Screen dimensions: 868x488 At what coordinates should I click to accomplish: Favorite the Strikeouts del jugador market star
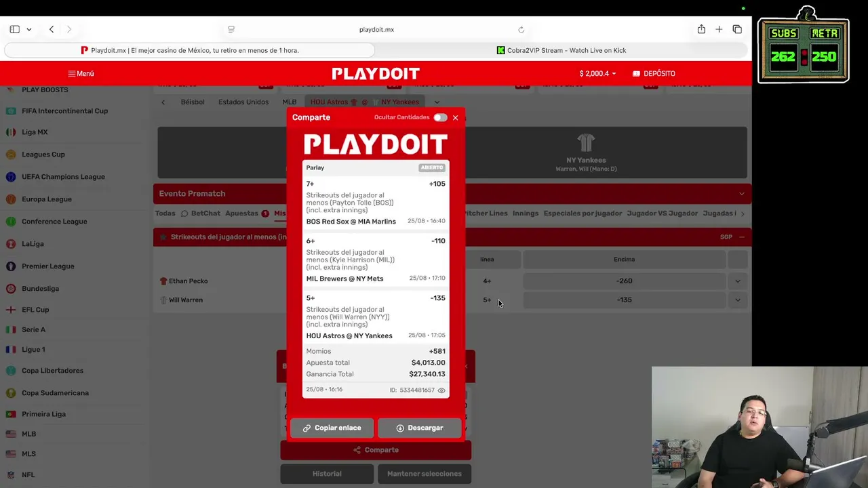(163, 237)
